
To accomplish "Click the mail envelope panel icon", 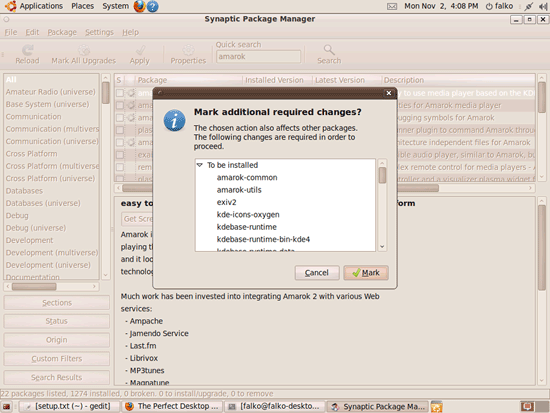I will (392, 6).
